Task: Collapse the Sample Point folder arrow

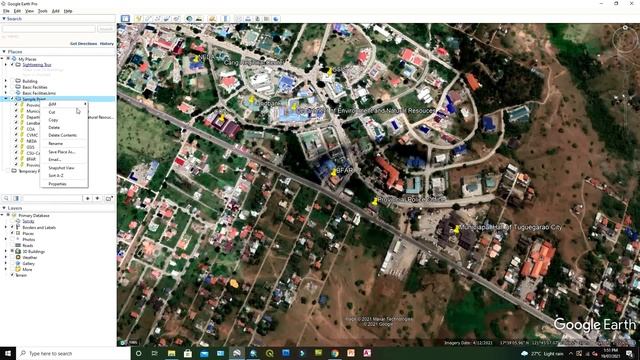Action: [6, 99]
